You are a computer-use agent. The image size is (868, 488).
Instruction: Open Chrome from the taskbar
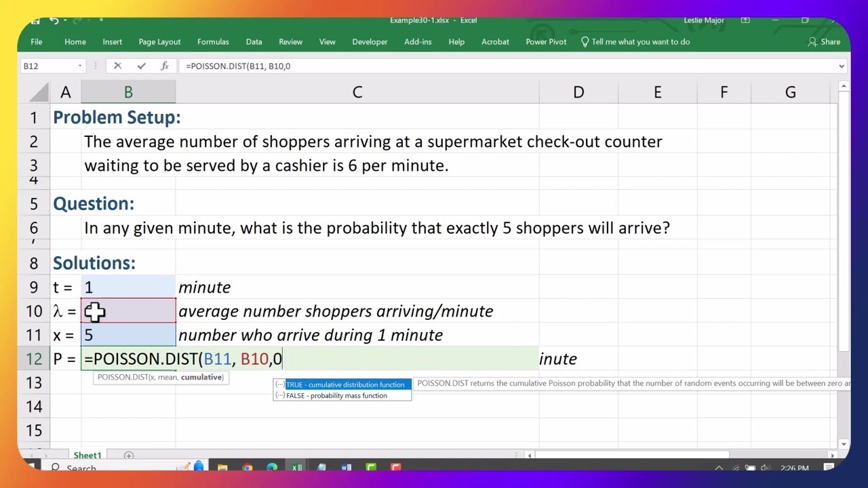click(248, 468)
